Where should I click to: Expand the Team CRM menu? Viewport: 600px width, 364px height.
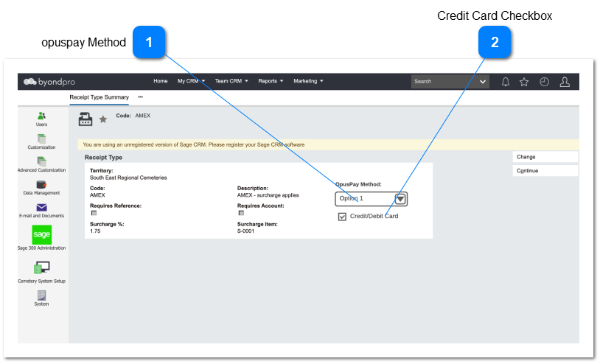pyautogui.click(x=231, y=81)
